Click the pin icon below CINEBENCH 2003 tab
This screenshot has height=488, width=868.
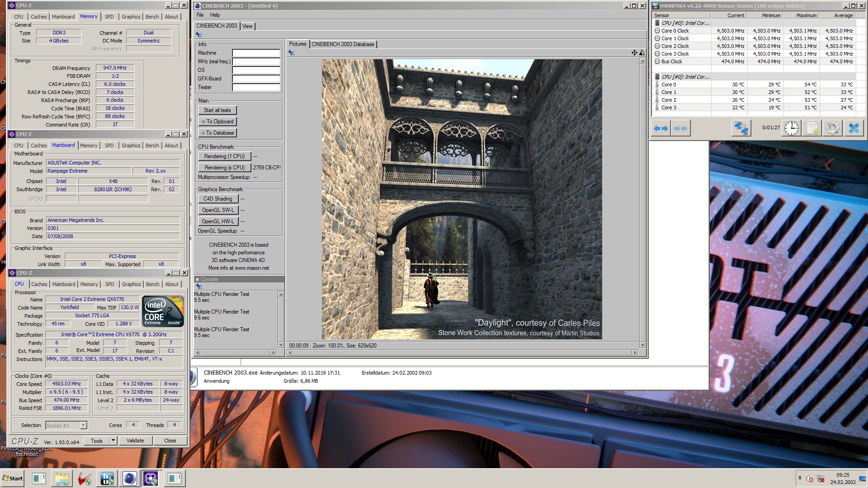198,35
